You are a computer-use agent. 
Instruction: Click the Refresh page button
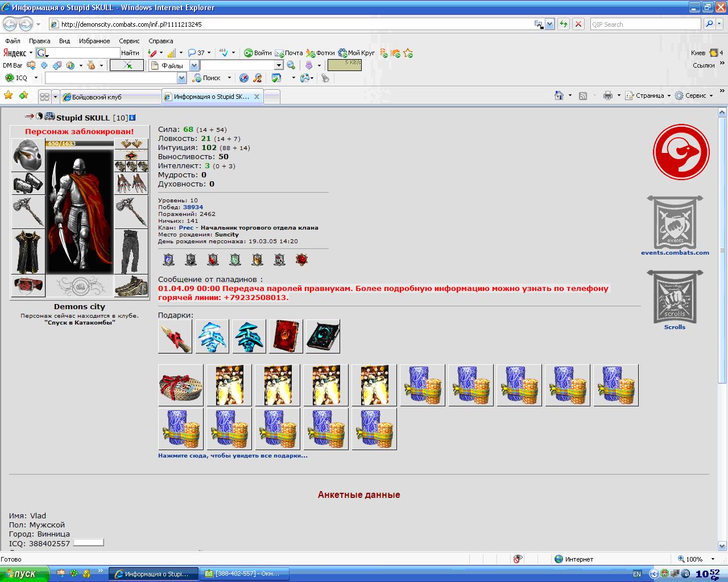(x=563, y=24)
